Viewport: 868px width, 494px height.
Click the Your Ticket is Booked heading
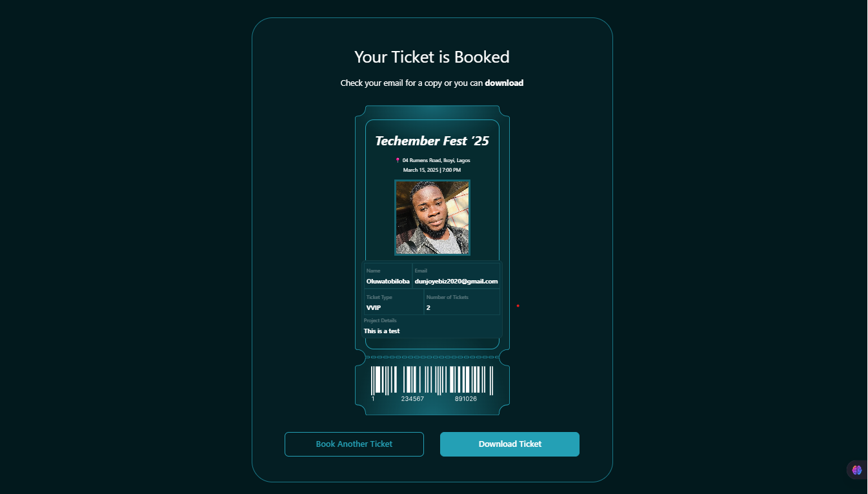[x=432, y=57]
